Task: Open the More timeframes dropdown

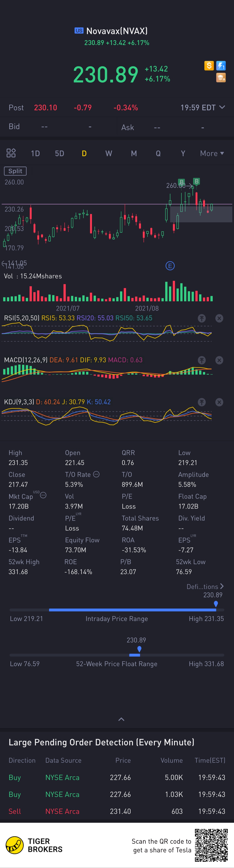Action: pyautogui.click(x=212, y=153)
